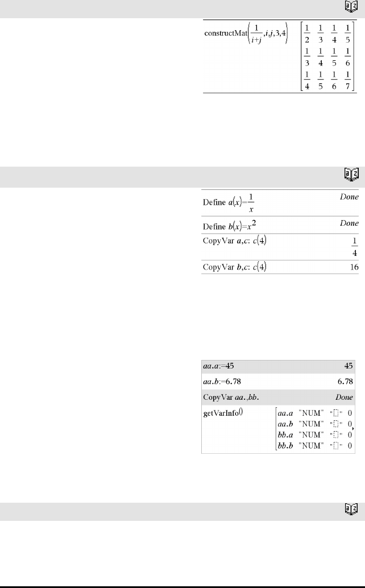Open the catalog book icon above Define examples

(x=351, y=175)
